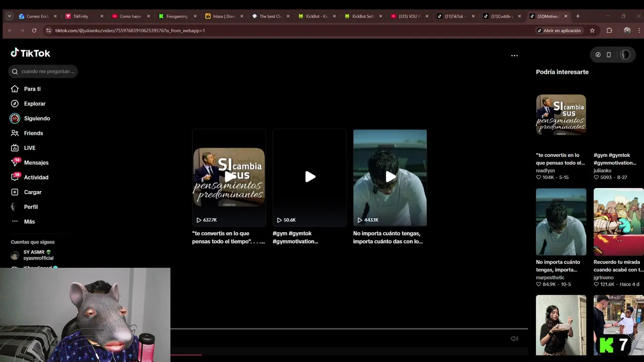Bookmark this page with the star icon

[592, 31]
